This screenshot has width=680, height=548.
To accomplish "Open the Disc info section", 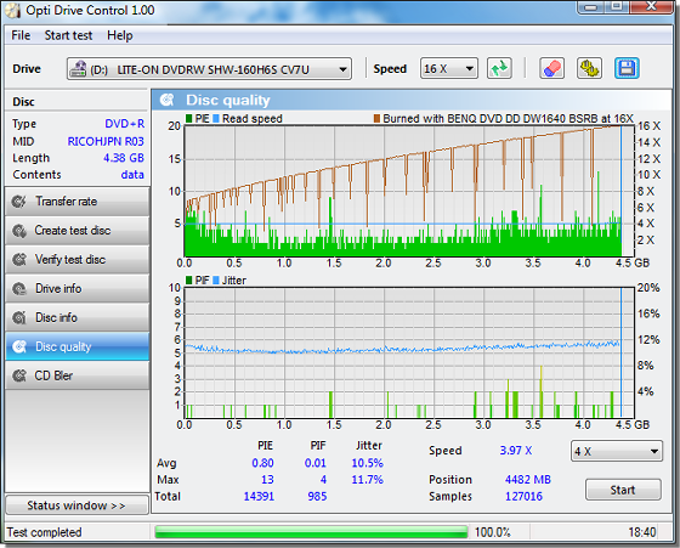I will (x=77, y=318).
